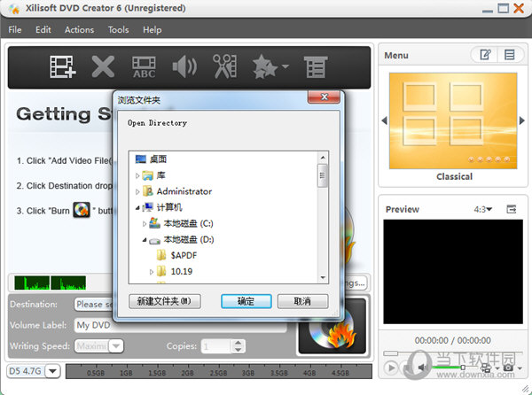This screenshot has height=395, width=532.
Task: Click the snapshot camera icon
Action: click(507, 368)
